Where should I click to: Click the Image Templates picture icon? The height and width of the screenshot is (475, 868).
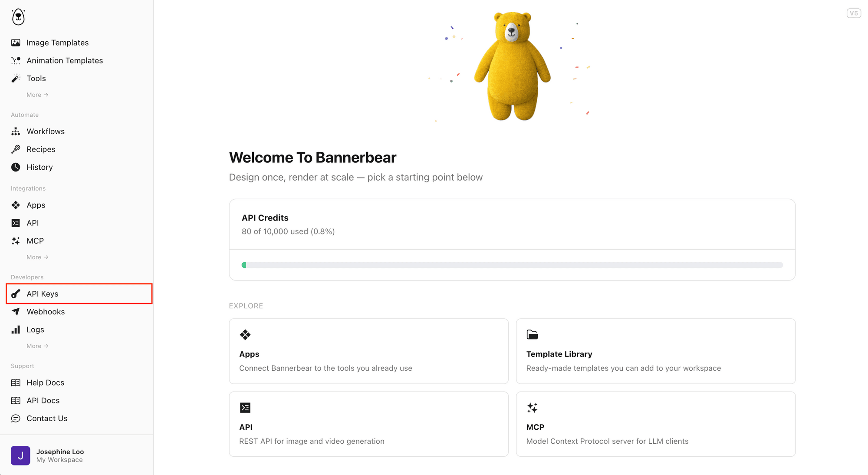click(x=16, y=43)
